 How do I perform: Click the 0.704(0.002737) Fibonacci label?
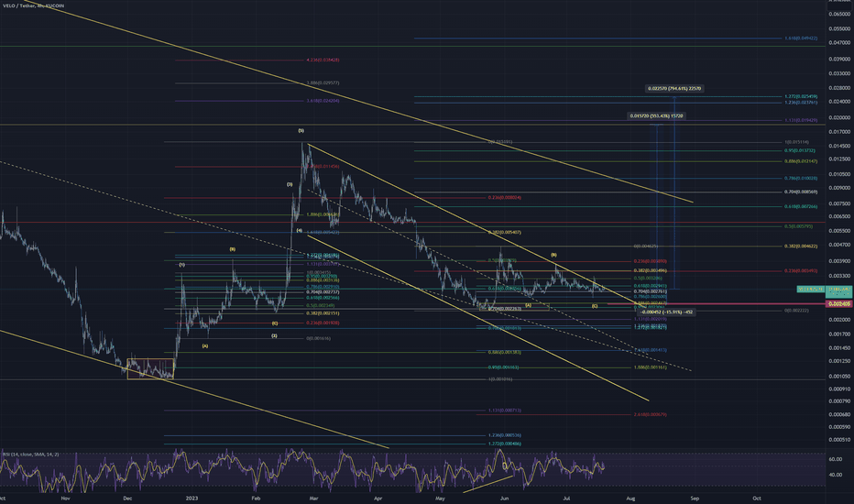pos(323,292)
